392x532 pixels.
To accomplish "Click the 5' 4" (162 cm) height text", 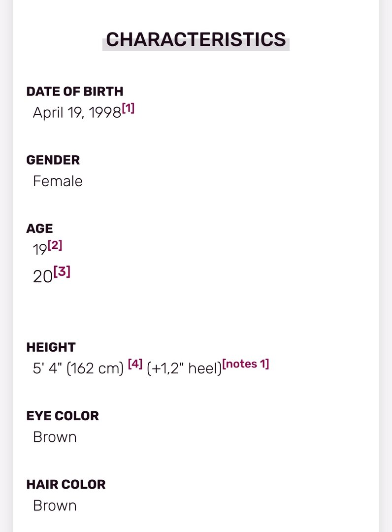I will tap(78, 368).
